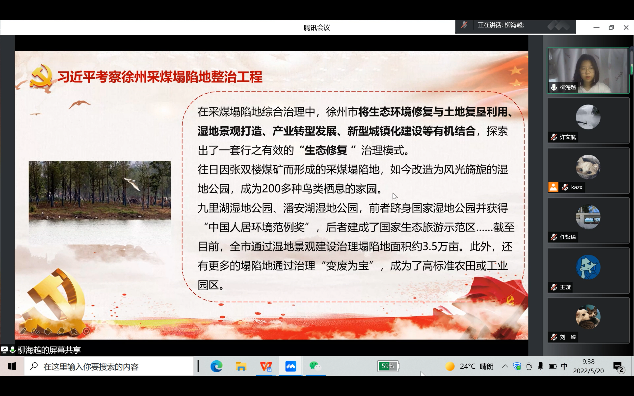Viewport: 634px width, 396px height.
Task: Open WeChat from the taskbar
Action: (315, 366)
